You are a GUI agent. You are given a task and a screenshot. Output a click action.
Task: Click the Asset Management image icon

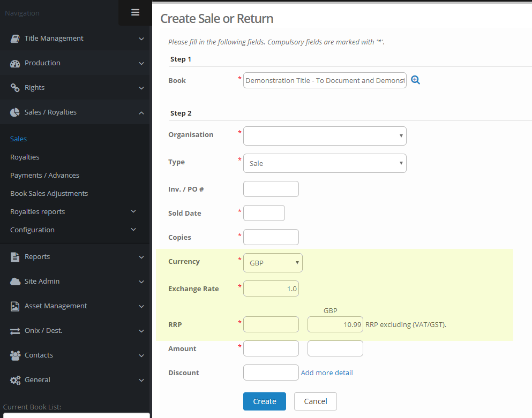click(15, 306)
